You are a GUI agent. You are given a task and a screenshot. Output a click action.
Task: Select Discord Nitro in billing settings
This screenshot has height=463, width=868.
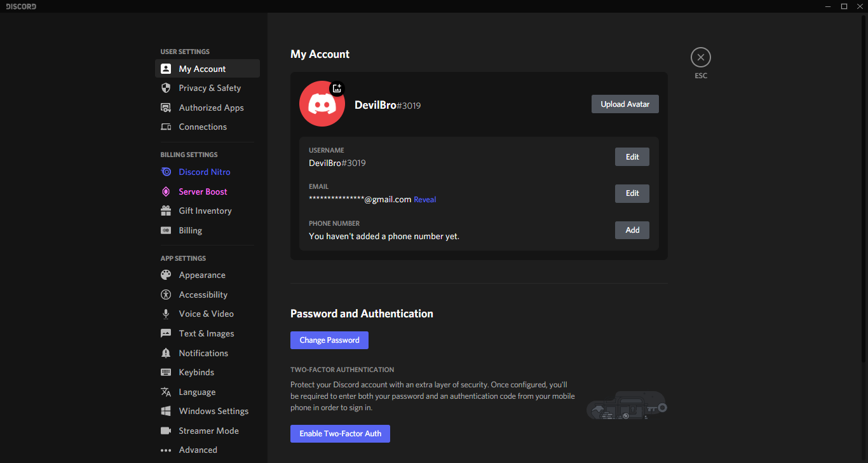pyautogui.click(x=207, y=172)
